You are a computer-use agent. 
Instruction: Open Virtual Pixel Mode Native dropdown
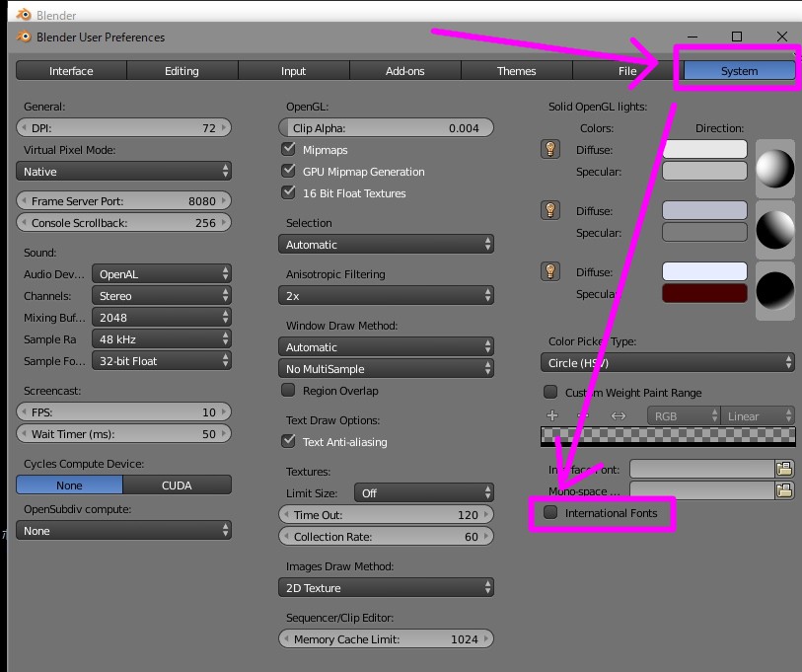(x=123, y=171)
